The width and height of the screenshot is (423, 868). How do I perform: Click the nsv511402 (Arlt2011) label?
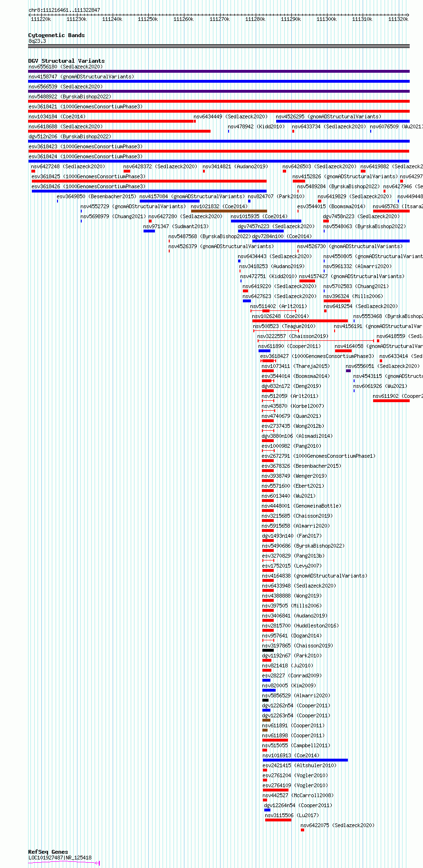279,306
